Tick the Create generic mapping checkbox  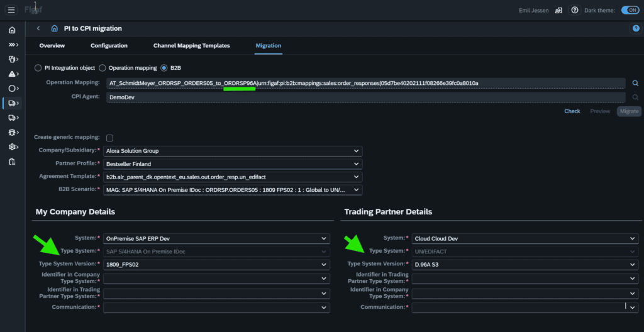pos(109,138)
